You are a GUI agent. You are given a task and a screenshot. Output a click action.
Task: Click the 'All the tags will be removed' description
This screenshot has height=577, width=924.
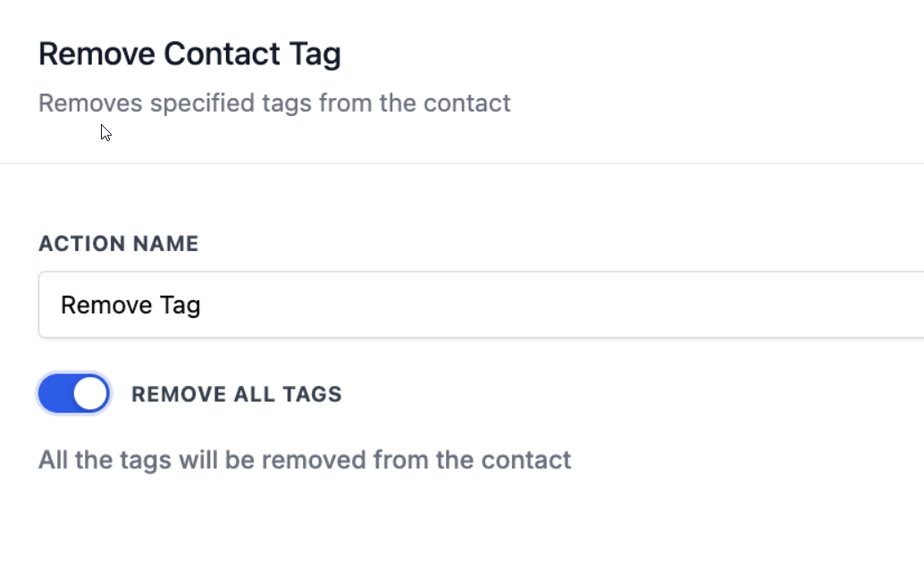(304, 461)
